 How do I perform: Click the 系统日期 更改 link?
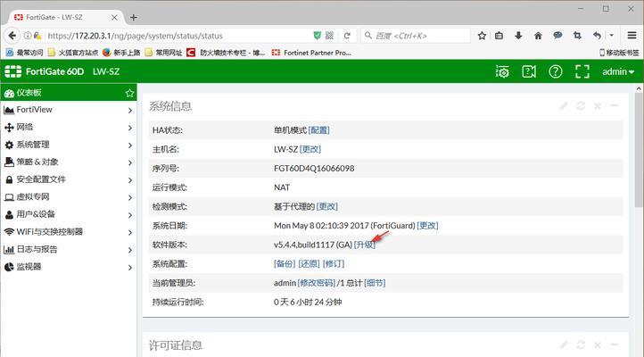pyautogui.click(x=427, y=226)
